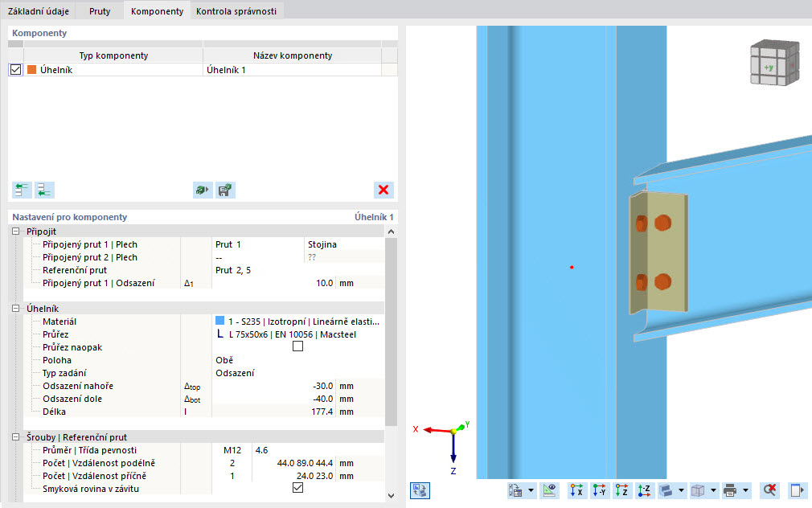Set view in -Y direction

tap(599, 490)
